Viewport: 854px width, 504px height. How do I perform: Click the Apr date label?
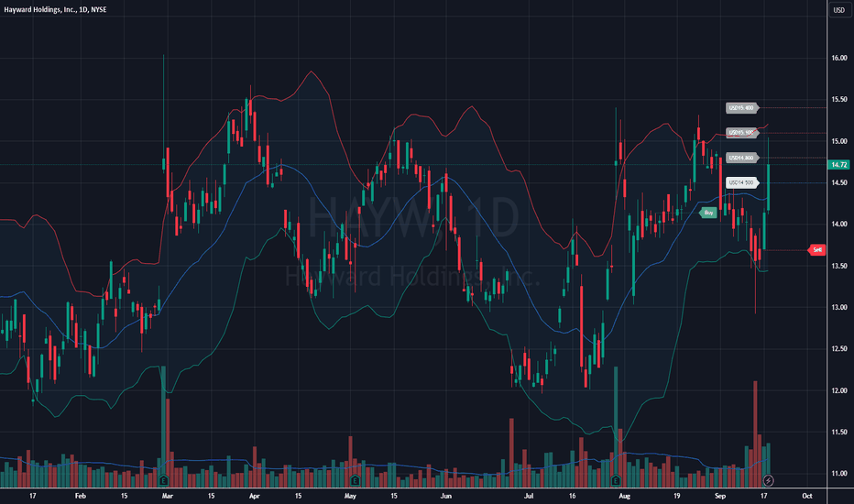255,496
